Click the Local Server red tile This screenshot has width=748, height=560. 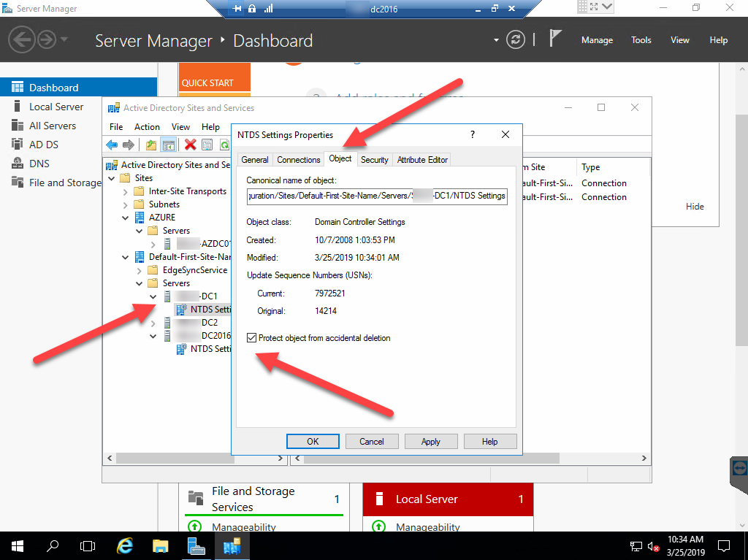(x=448, y=499)
